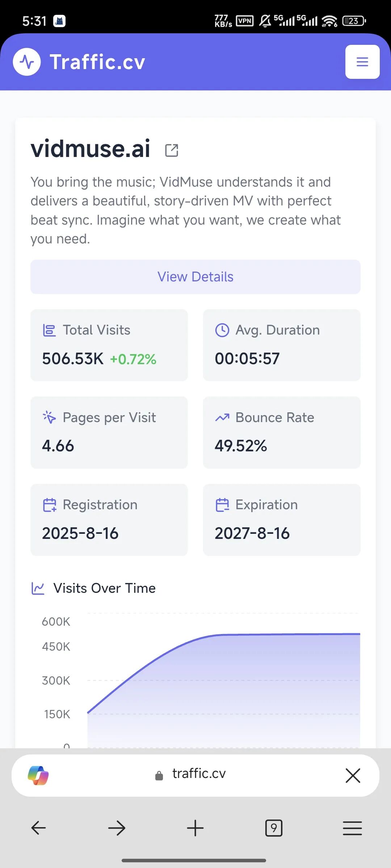This screenshot has width=391, height=868.
Task: Click the Traffic.cv site title
Action: [97, 62]
